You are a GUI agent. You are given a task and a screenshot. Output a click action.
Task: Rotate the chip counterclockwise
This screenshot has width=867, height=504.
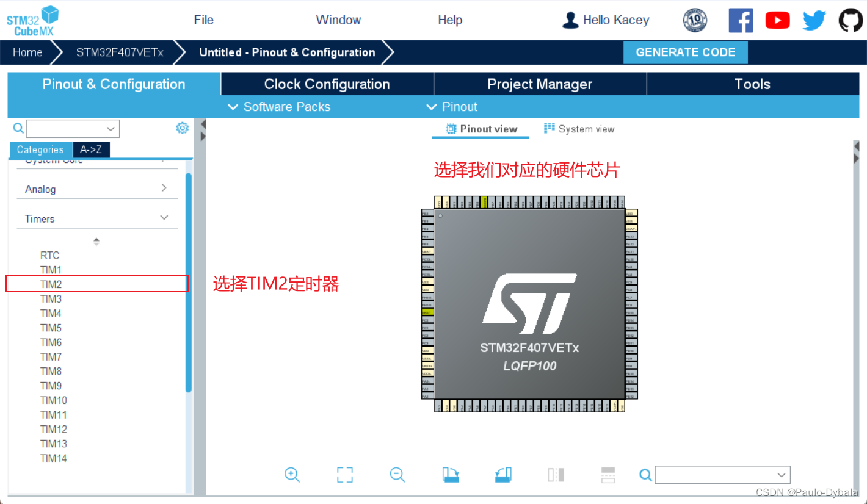point(502,475)
